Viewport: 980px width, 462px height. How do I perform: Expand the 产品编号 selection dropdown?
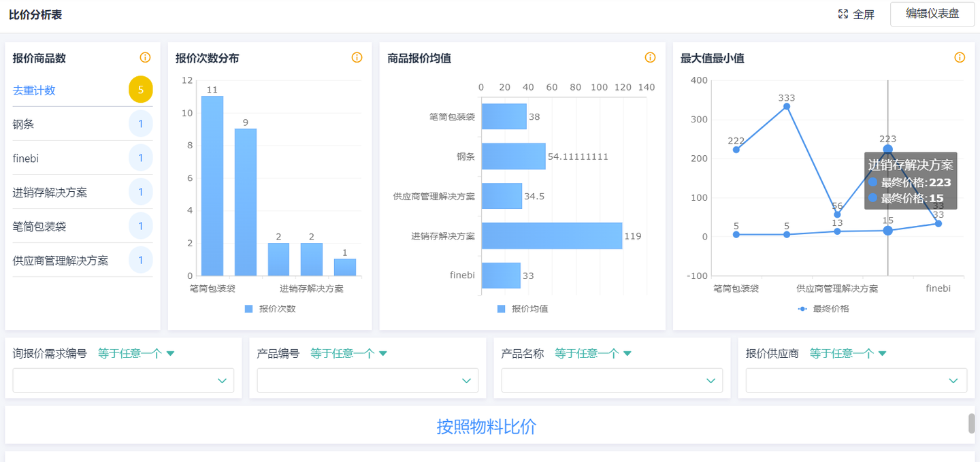pos(367,380)
